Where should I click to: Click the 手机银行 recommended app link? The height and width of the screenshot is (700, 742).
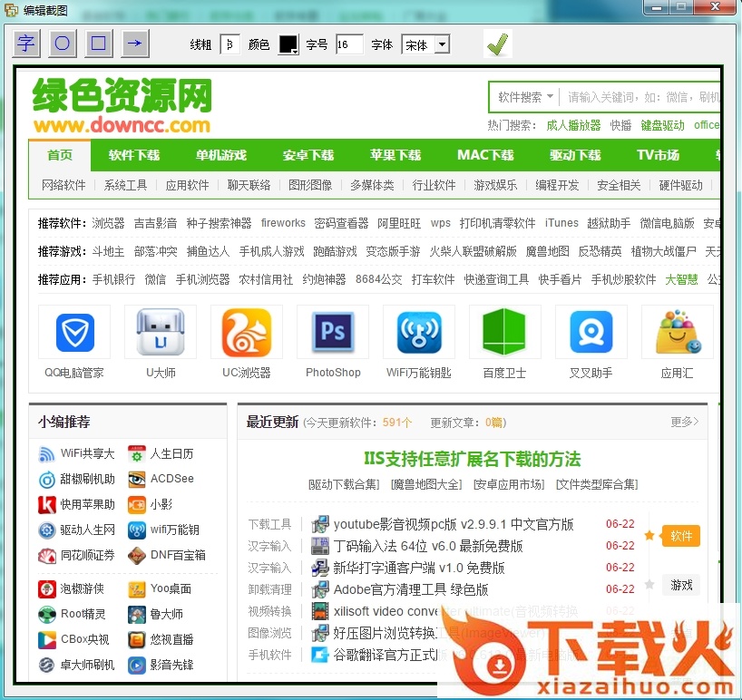tap(113, 279)
